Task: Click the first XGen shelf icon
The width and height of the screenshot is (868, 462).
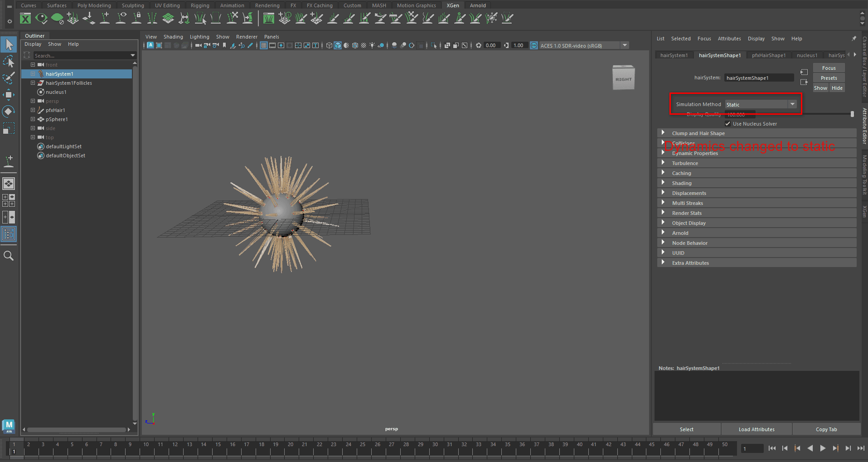Action: click(26, 18)
